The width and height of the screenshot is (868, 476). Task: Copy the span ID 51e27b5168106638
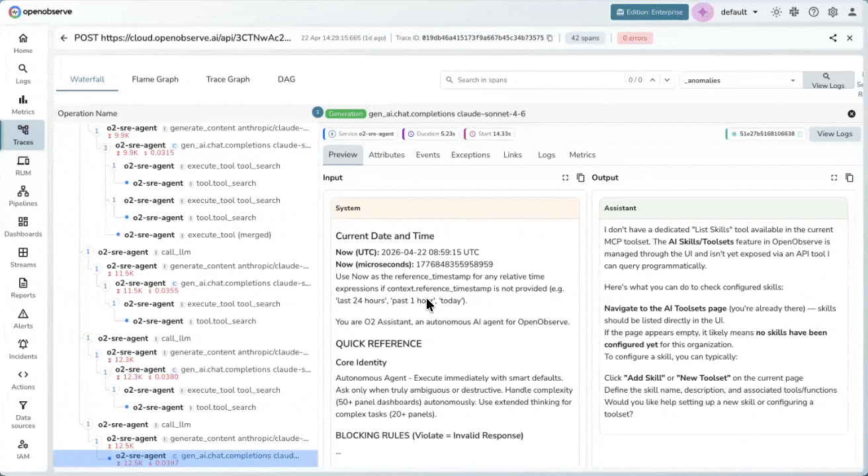pos(800,134)
